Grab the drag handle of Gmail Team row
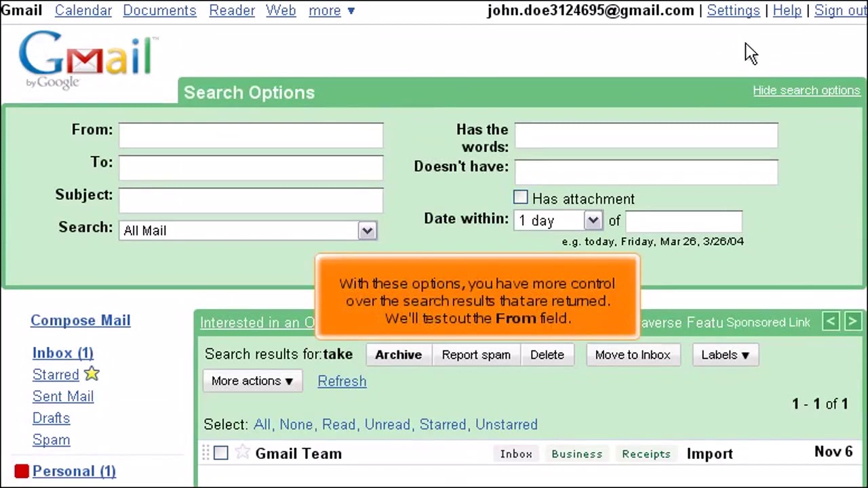This screenshot has width=868, height=488. [205, 453]
